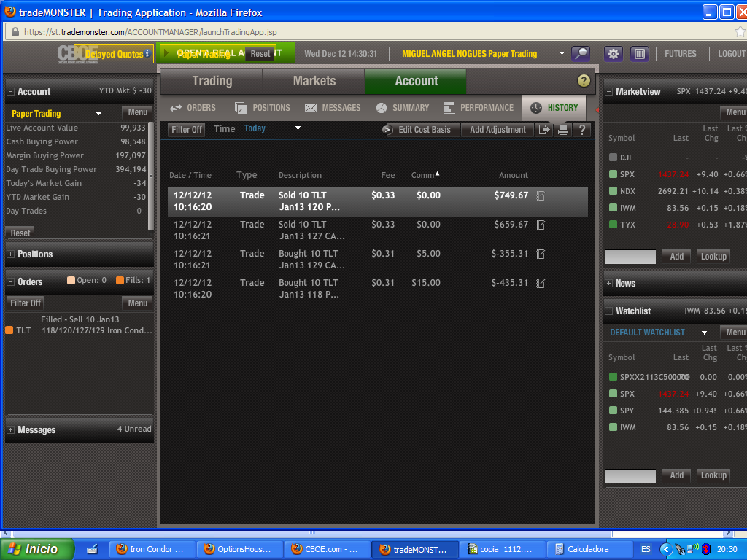Collapse the Orders panel
This screenshot has height=560, width=747.
tap(10, 282)
